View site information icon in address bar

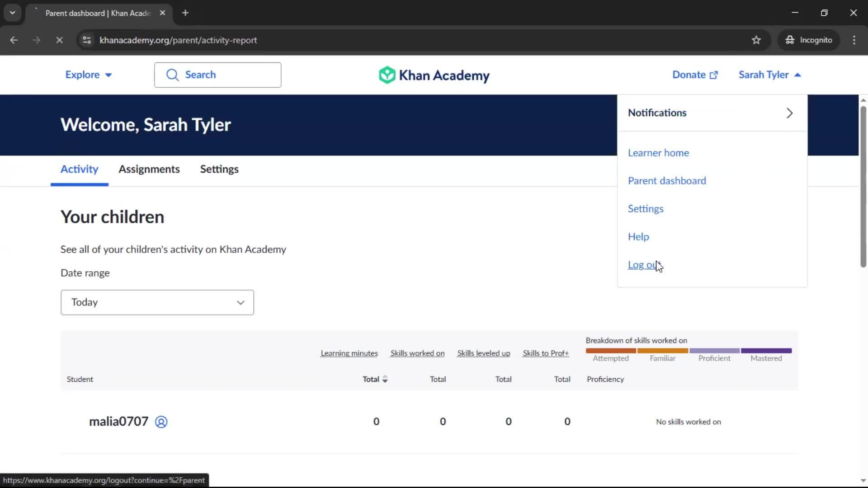pyautogui.click(x=87, y=40)
